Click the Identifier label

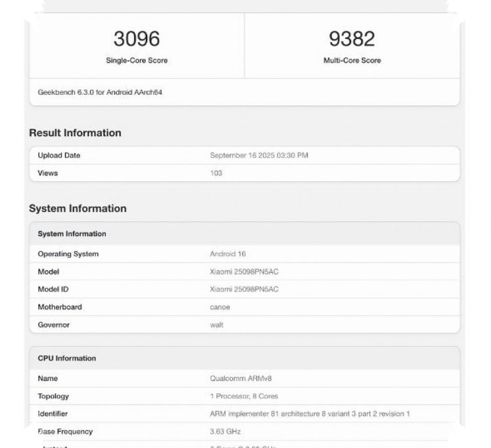(53, 414)
